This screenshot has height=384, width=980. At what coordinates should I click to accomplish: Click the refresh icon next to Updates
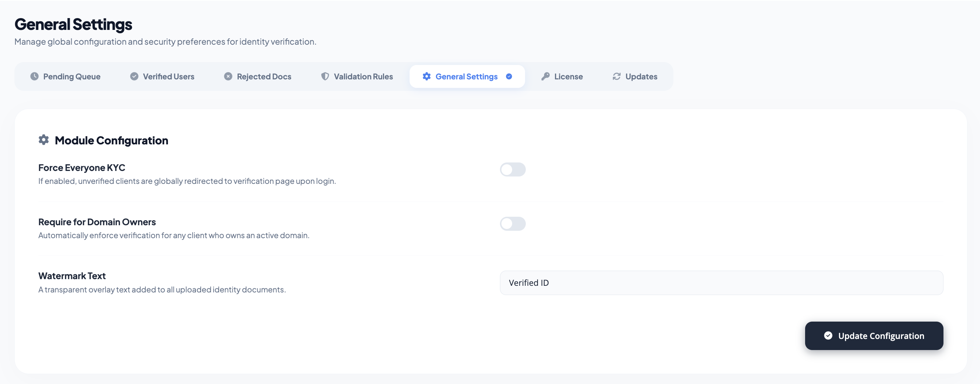point(617,76)
